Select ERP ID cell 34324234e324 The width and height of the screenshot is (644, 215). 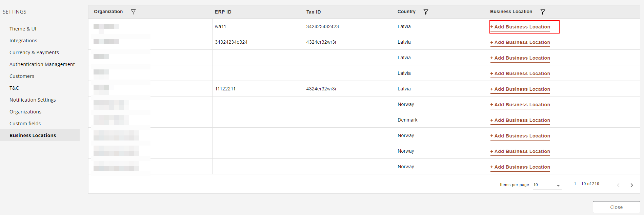(x=231, y=42)
